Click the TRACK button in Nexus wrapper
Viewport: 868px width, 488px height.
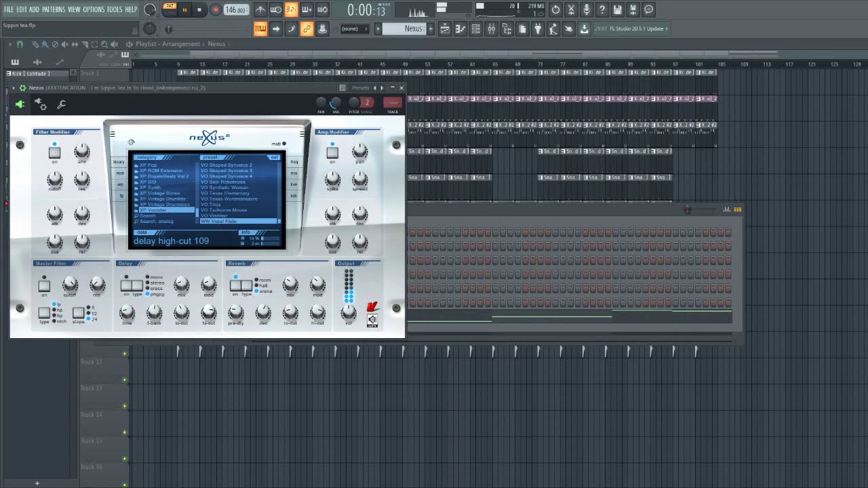(393, 102)
